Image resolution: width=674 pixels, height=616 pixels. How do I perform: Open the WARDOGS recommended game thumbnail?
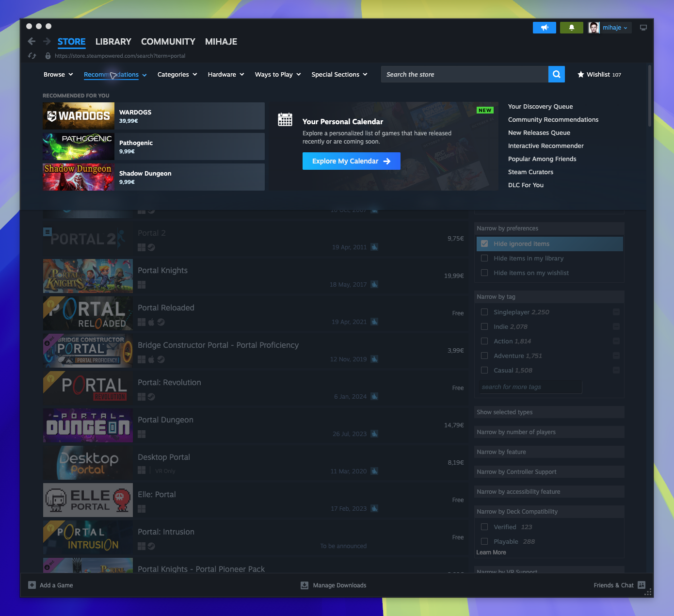(79, 115)
